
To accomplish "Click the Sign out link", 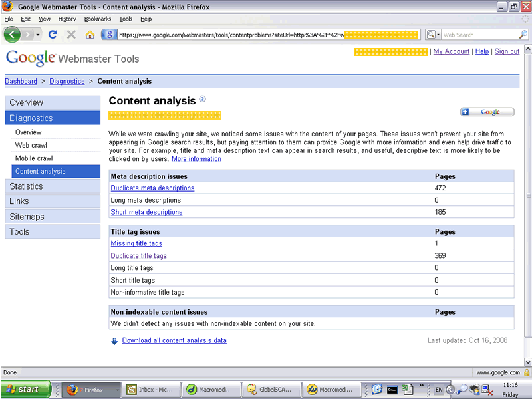I will point(507,51).
